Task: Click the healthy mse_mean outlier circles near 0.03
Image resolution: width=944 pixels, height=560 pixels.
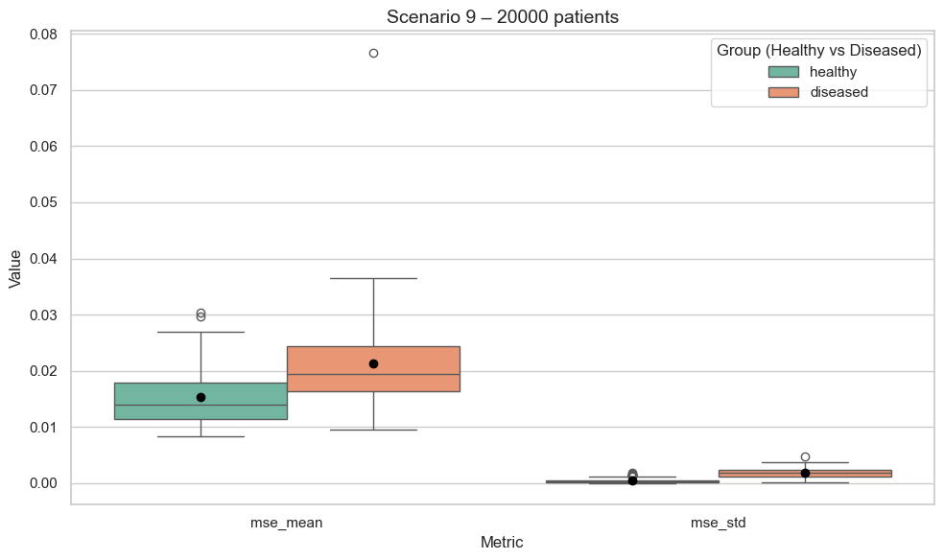Action: 201,315
